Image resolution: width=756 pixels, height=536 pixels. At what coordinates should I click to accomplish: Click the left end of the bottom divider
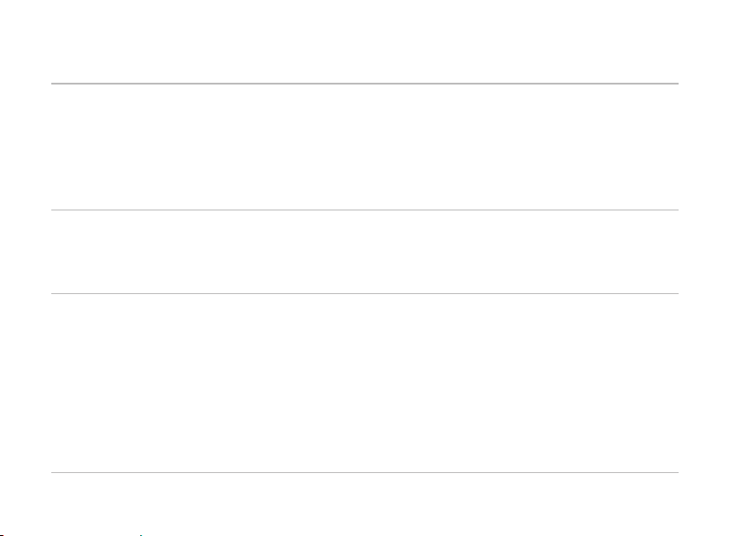coord(52,472)
